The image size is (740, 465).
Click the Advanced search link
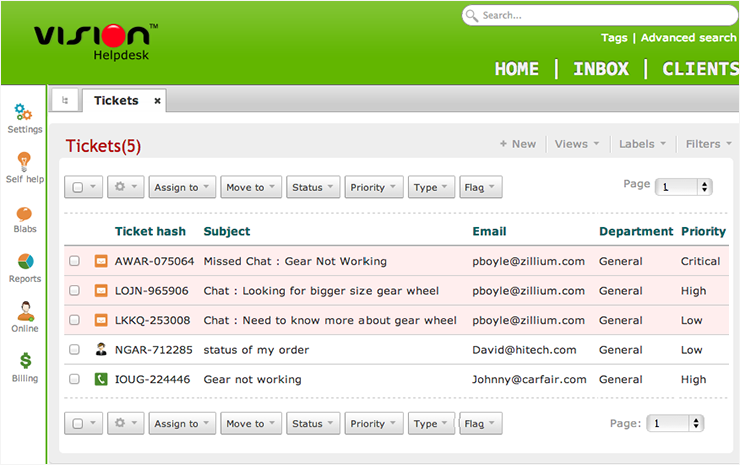point(688,38)
